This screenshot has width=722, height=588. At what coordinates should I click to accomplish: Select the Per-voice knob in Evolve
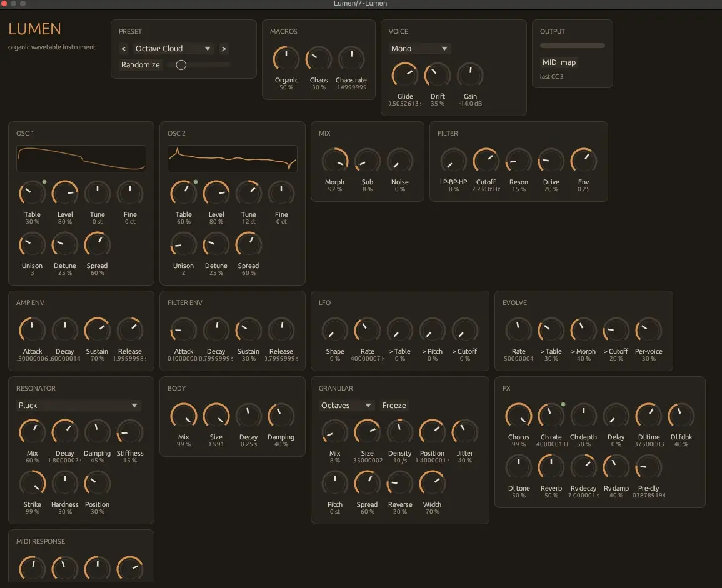[x=649, y=330]
